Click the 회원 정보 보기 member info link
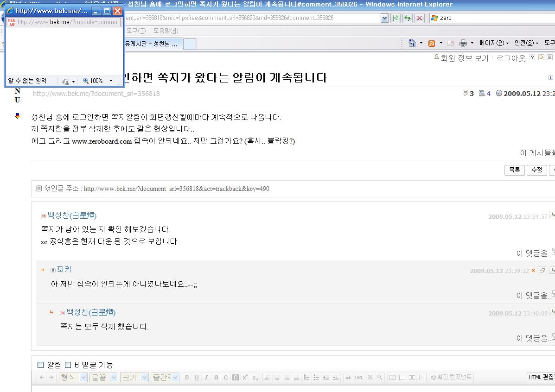The height and width of the screenshot is (392, 555). 465,58
